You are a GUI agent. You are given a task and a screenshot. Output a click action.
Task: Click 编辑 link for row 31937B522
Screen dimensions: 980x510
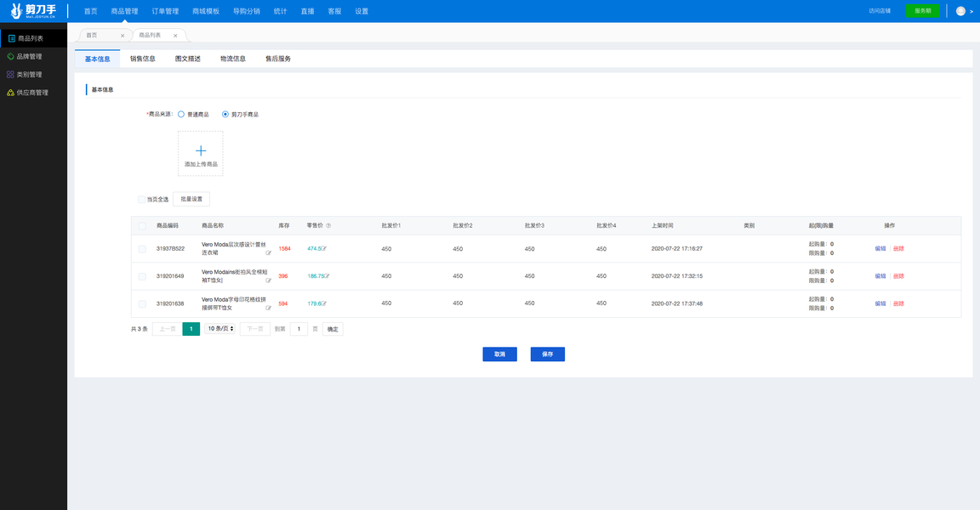tap(880, 248)
